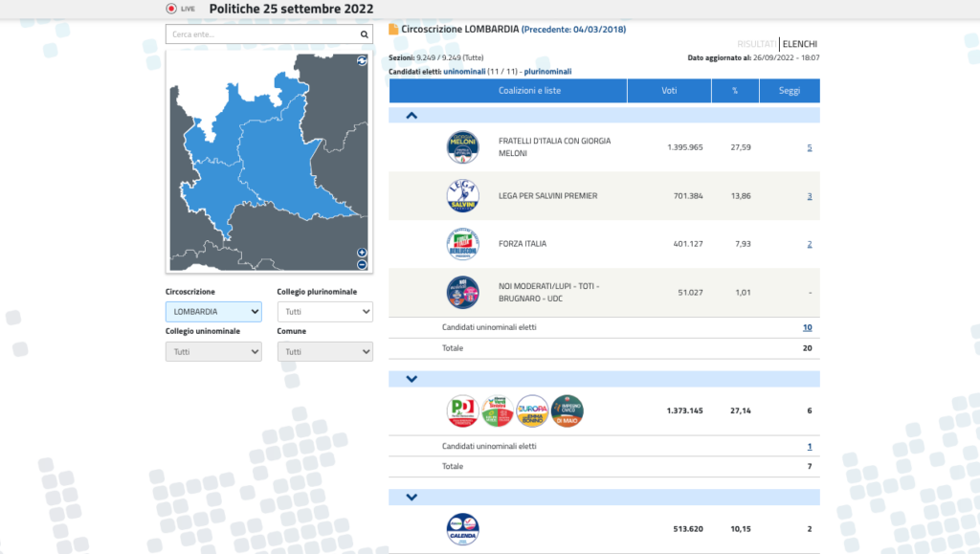This screenshot has width=980, height=554.
Task: Click the Azione Calenda party logo
Action: [x=462, y=529]
